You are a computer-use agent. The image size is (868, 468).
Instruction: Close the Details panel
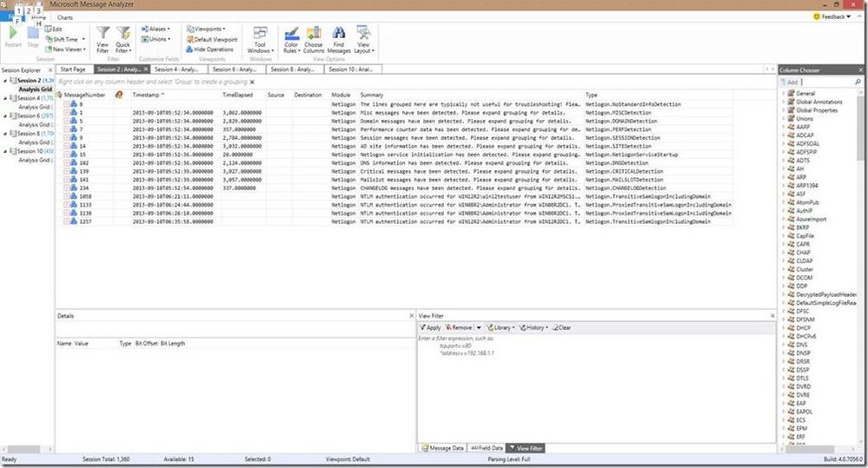(411, 315)
